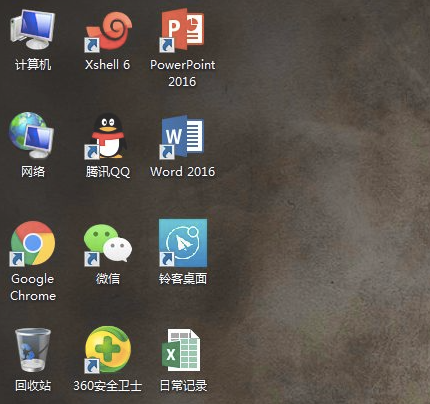
Task: Select the 计算机 (Computer) desktop icon
Action: click(32, 30)
